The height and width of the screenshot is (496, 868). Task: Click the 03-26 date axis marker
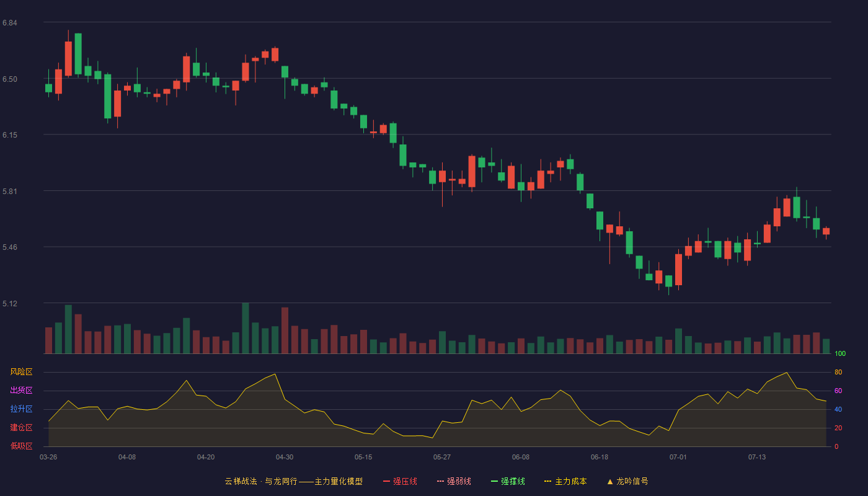[48, 457]
